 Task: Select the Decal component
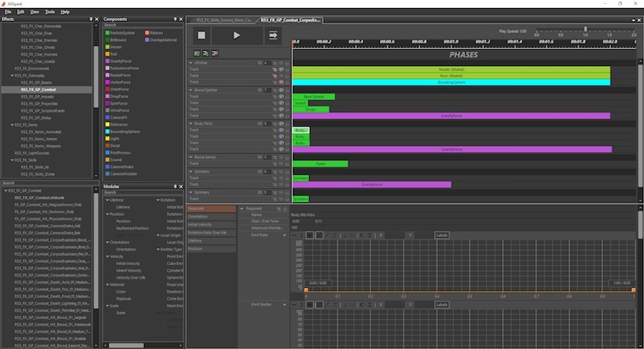[113, 146]
